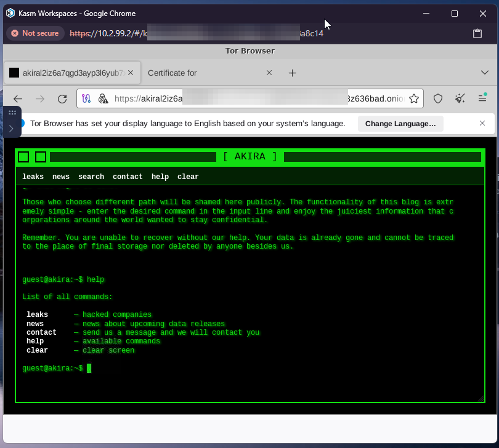
Task: Click the terminal resize grip corner
Action: [481, 399]
